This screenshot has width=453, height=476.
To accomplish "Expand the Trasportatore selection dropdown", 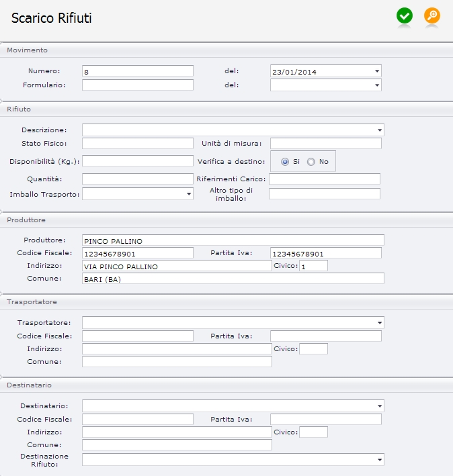I will point(233,322).
